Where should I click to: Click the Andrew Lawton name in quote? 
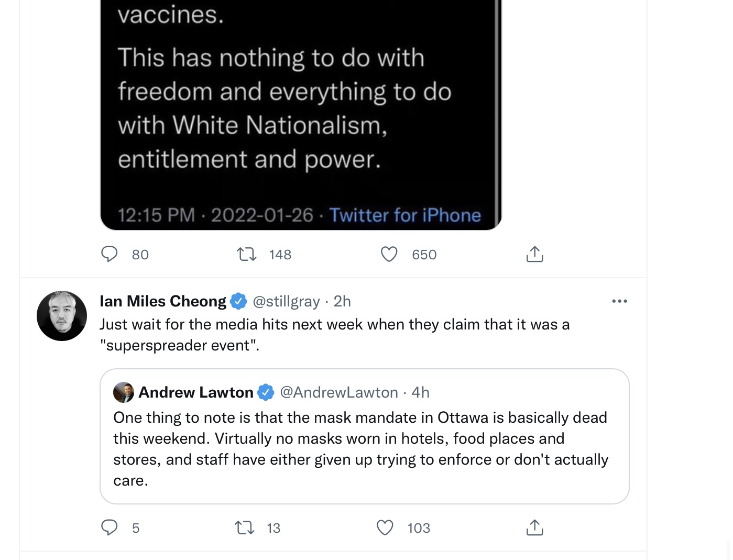[x=196, y=392]
